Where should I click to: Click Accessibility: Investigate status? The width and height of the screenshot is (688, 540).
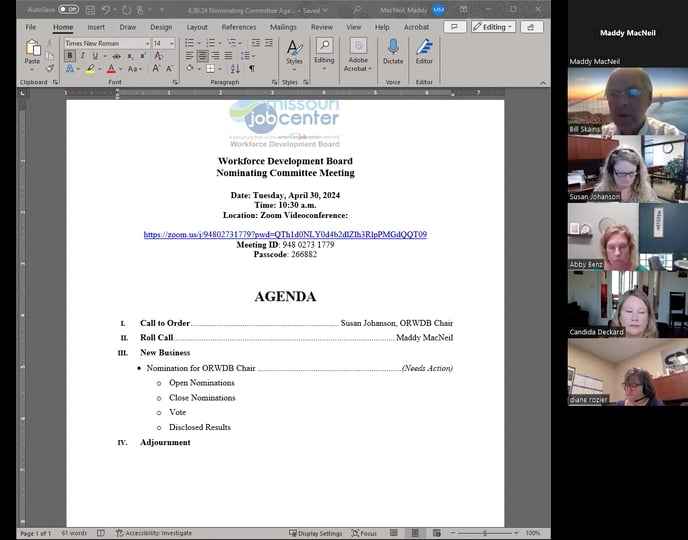[x=154, y=533]
